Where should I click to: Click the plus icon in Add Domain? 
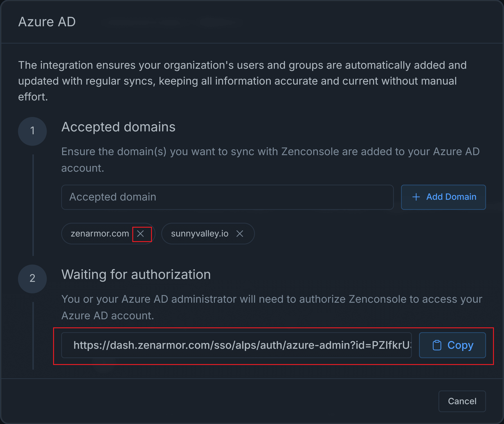(416, 197)
